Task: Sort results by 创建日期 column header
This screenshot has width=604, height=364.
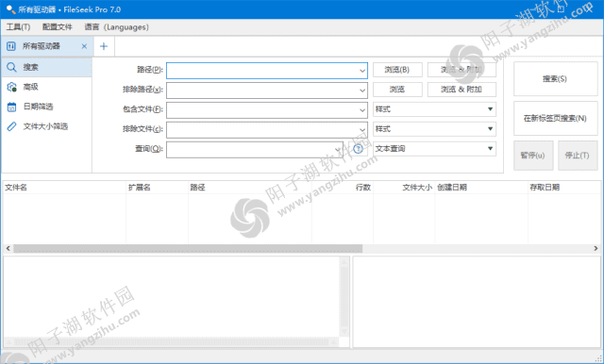Action: (x=481, y=188)
